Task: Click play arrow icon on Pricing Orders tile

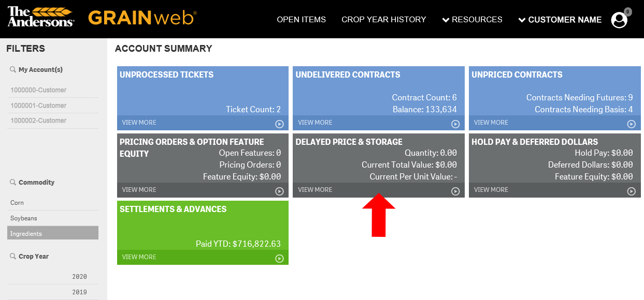Action: pos(279,191)
